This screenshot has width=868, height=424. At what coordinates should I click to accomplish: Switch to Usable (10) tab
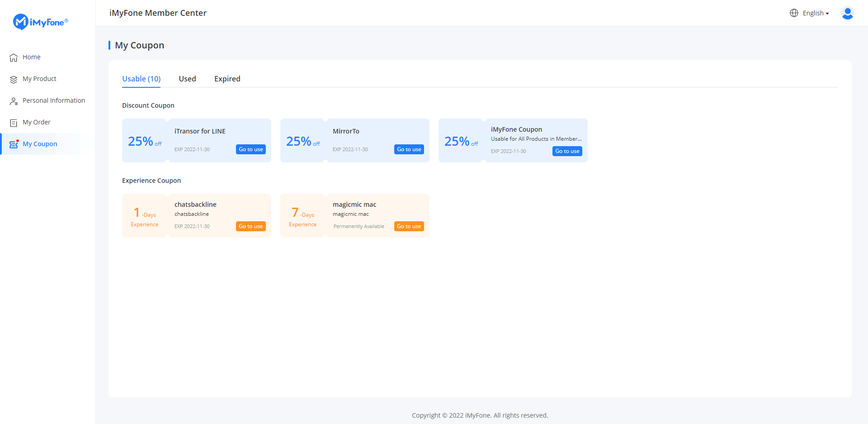click(142, 79)
